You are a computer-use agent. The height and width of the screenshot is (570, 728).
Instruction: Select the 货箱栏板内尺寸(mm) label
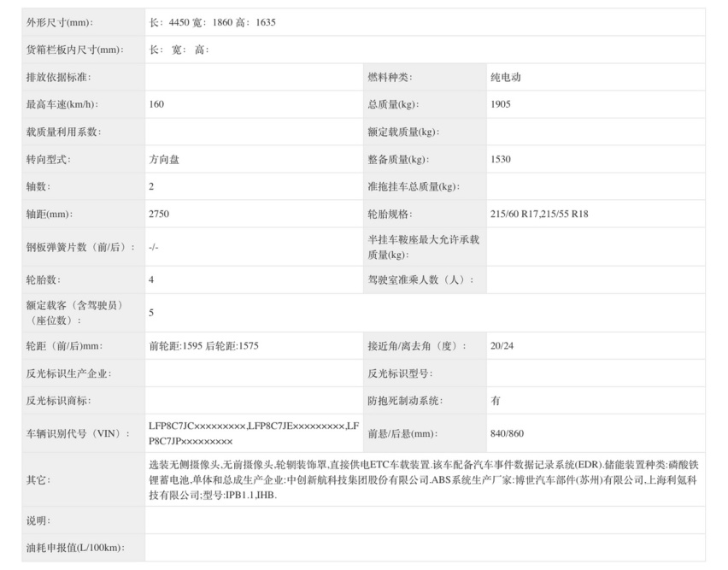pos(74,50)
